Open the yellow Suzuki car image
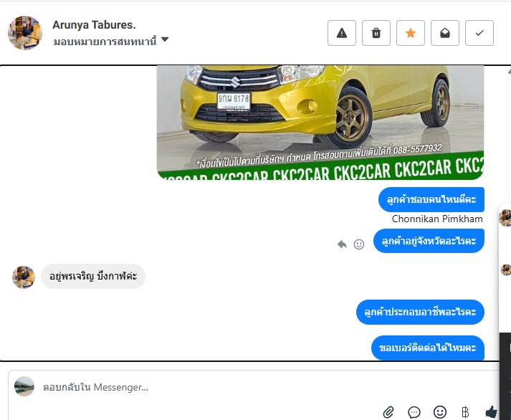 (320, 123)
